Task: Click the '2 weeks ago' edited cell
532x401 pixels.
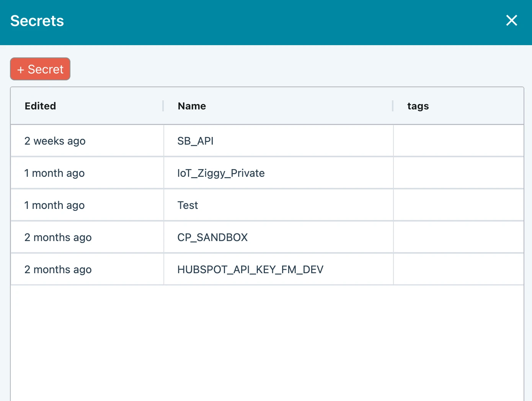Action: (55, 141)
